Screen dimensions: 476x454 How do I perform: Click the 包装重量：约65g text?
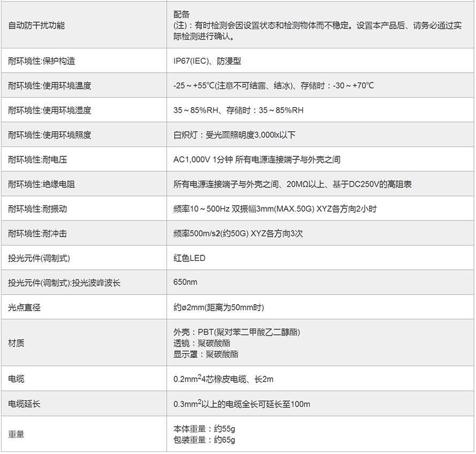[204, 440]
